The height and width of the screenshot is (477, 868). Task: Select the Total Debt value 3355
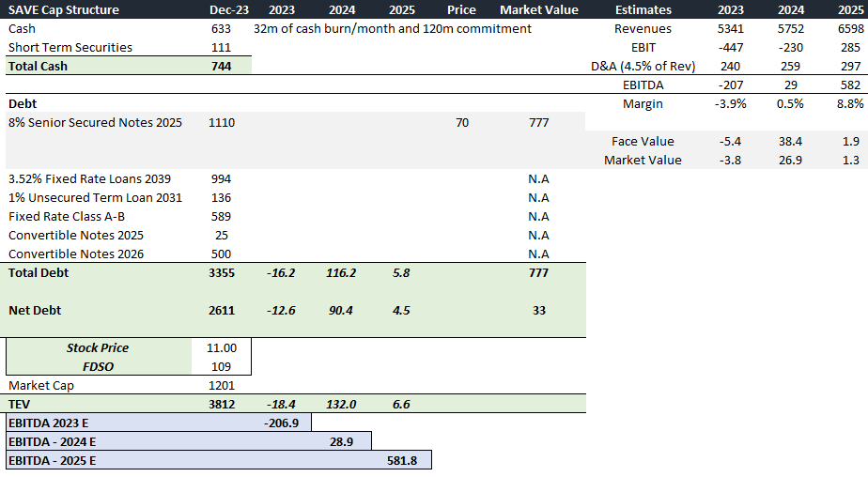[x=222, y=273]
